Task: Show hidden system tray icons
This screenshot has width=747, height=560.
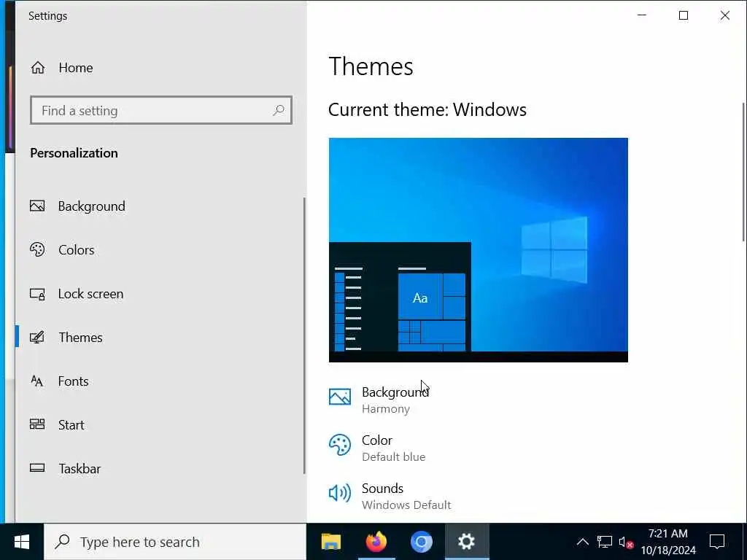Action: (x=582, y=542)
